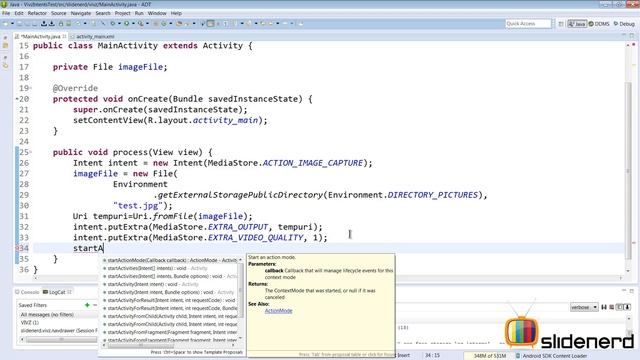Open the File menu
640x360 pixels.
[x=6, y=13]
